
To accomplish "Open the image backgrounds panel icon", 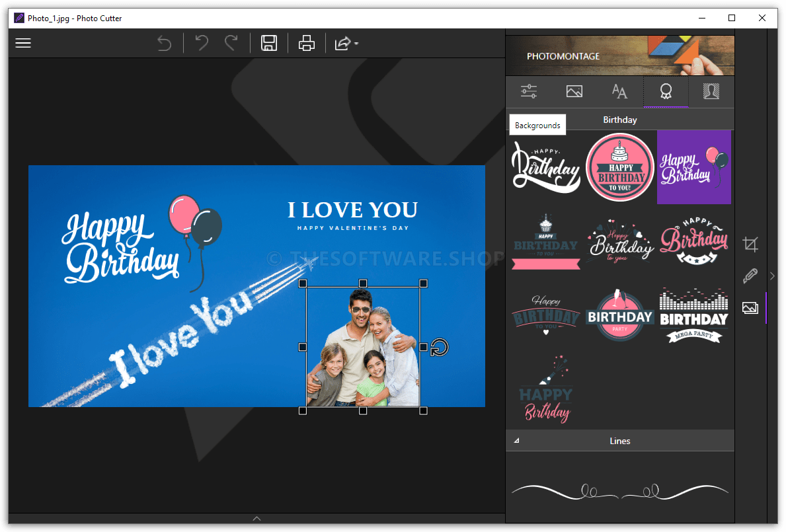I will pyautogui.click(x=574, y=91).
